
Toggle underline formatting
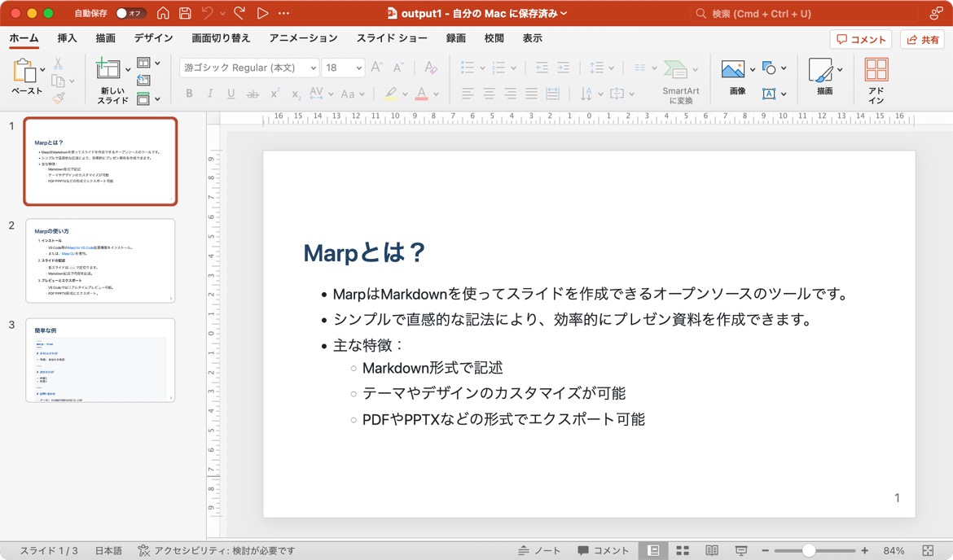tap(232, 94)
